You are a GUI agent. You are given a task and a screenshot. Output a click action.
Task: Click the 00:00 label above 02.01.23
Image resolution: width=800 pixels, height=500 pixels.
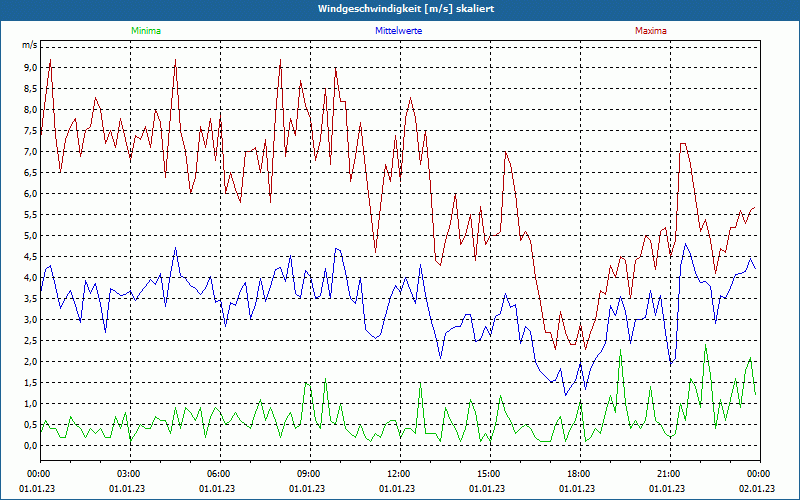[760, 474]
